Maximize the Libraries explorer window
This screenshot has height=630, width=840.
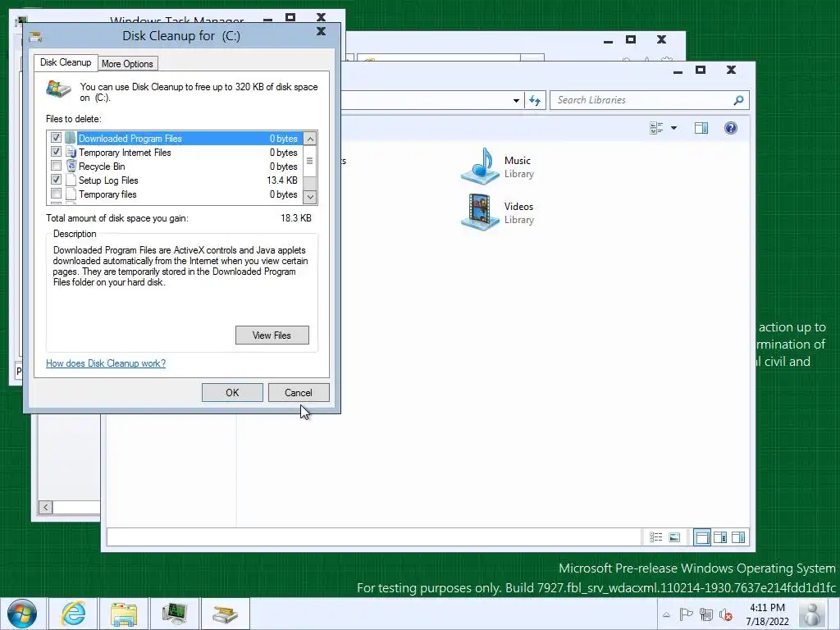point(701,71)
